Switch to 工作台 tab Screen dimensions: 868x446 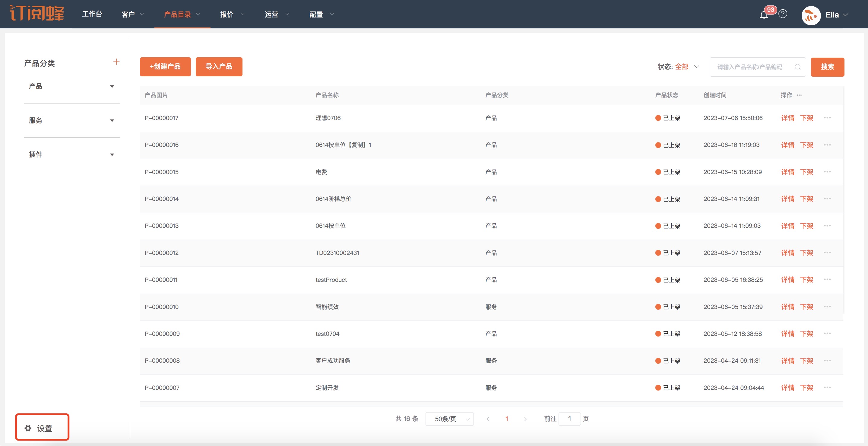[x=92, y=14]
